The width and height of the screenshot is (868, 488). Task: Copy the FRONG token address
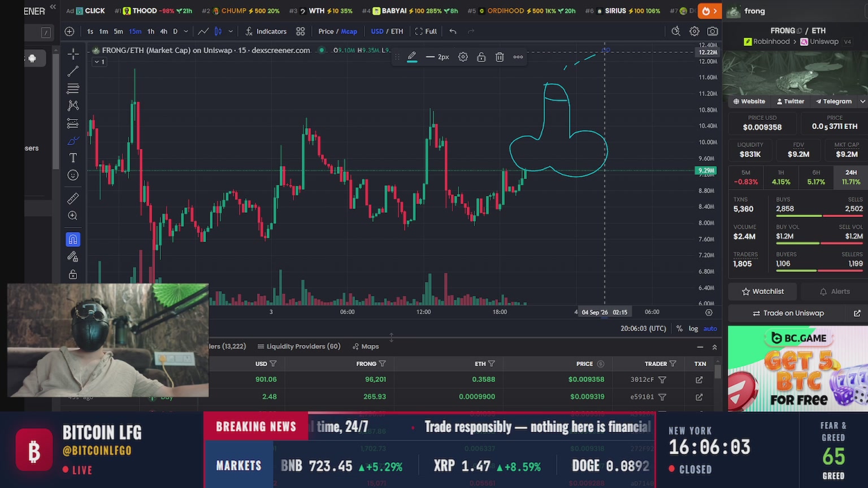799,31
